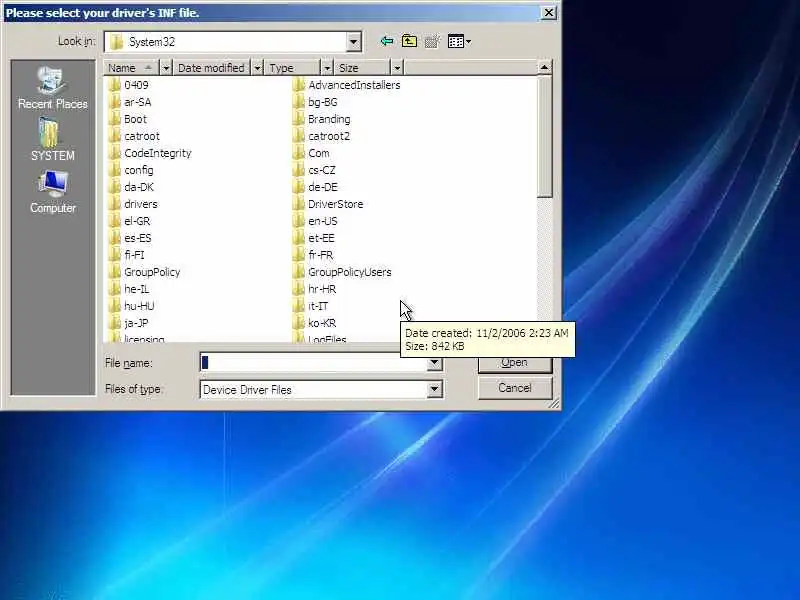This screenshot has width=800, height=600.
Task: Select the catroot folder icon
Action: [115, 136]
